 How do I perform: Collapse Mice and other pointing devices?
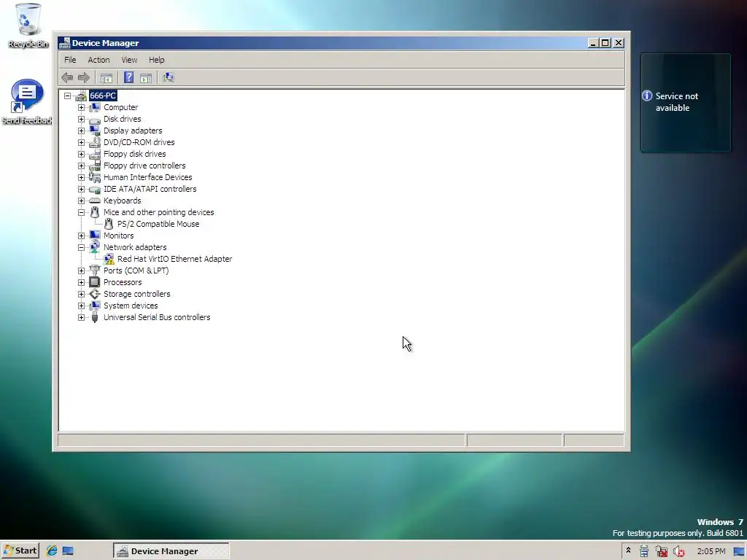[x=81, y=212]
